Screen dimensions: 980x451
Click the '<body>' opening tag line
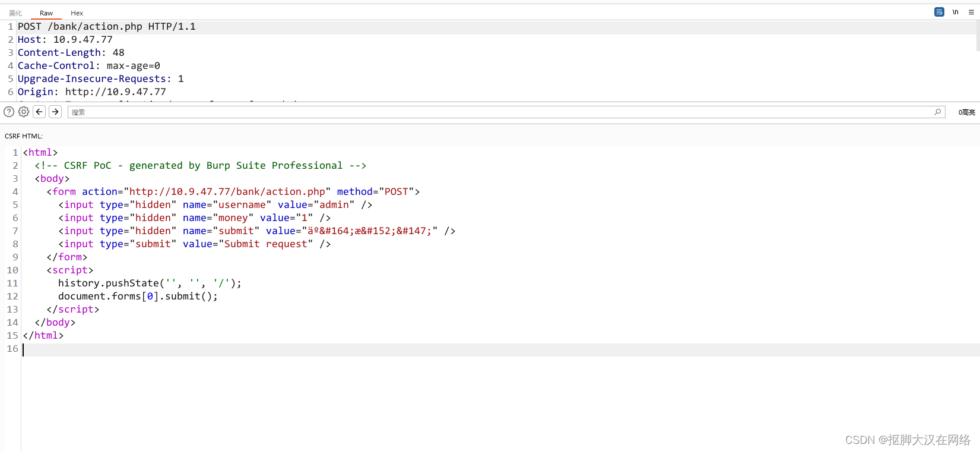tap(52, 179)
